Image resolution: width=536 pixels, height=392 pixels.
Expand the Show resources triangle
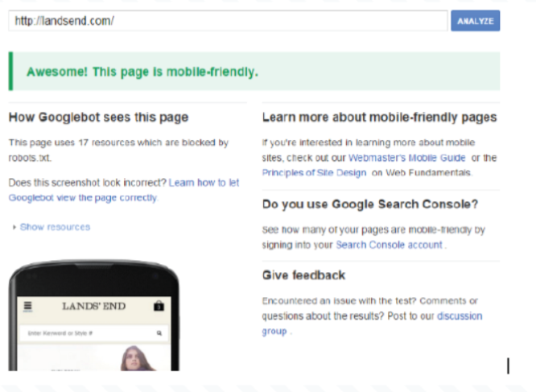click(14, 227)
